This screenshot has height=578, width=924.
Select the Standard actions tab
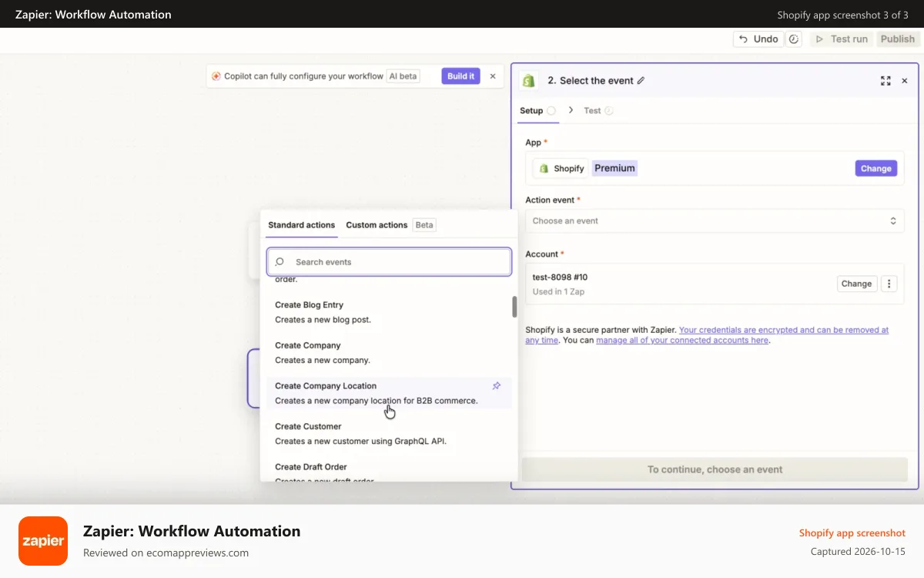pyautogui.click(x=301, y=225)
